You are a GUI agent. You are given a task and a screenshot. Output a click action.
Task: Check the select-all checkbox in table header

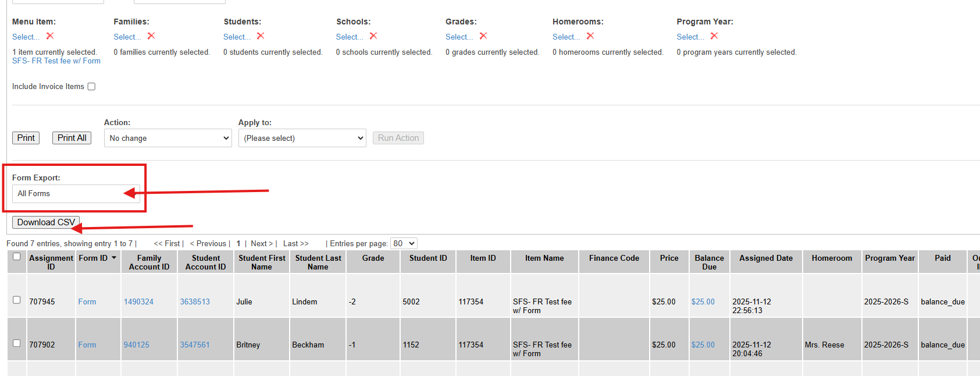(x=16, y=257)
